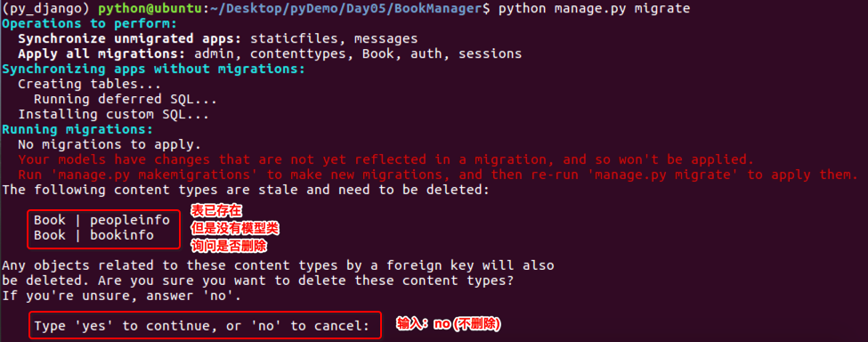Click 'Installing custom SQL...' line

tap(113, 115)
